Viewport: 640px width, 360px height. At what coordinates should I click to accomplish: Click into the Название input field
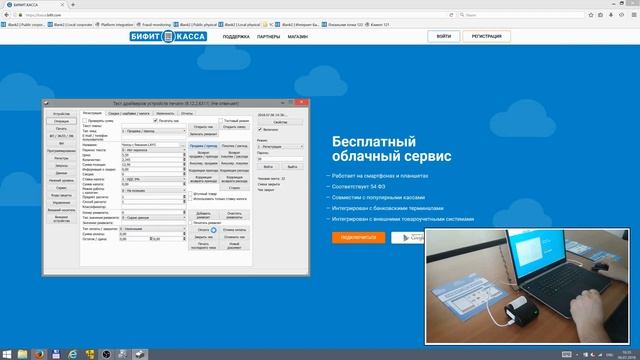(x=151, y=145)
